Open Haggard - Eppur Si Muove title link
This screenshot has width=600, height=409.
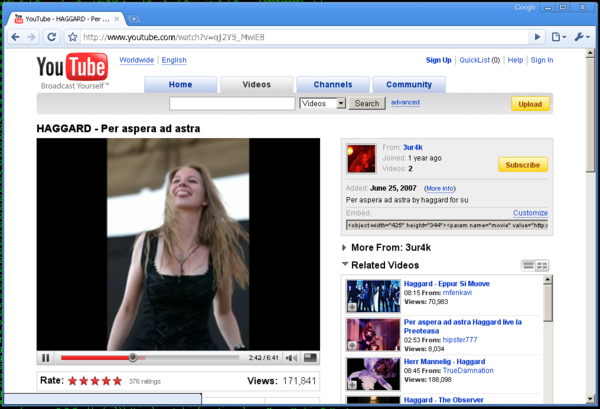pos(447,284)
